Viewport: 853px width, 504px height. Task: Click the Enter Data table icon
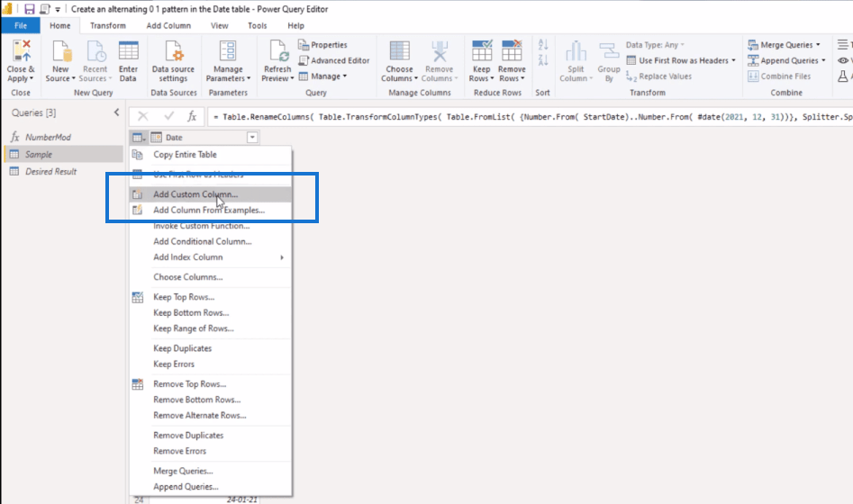129,51
